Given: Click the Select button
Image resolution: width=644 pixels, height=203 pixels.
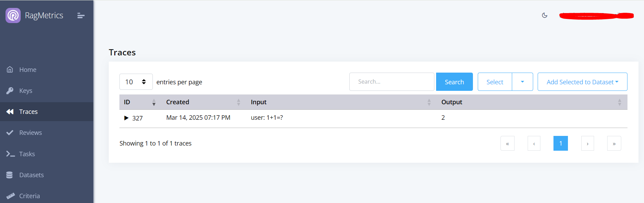Looking at the screenshot, I should (495, 82).
